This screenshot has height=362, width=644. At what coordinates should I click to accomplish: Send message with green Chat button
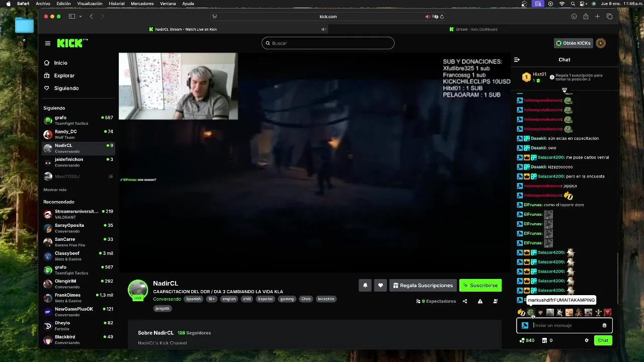pos(603,340)
